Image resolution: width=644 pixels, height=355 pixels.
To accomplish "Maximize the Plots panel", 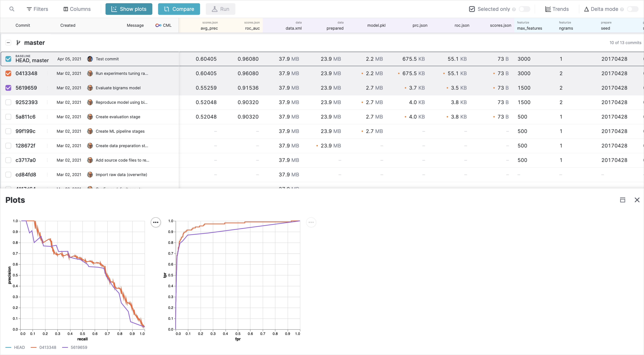I will point(623,200).
